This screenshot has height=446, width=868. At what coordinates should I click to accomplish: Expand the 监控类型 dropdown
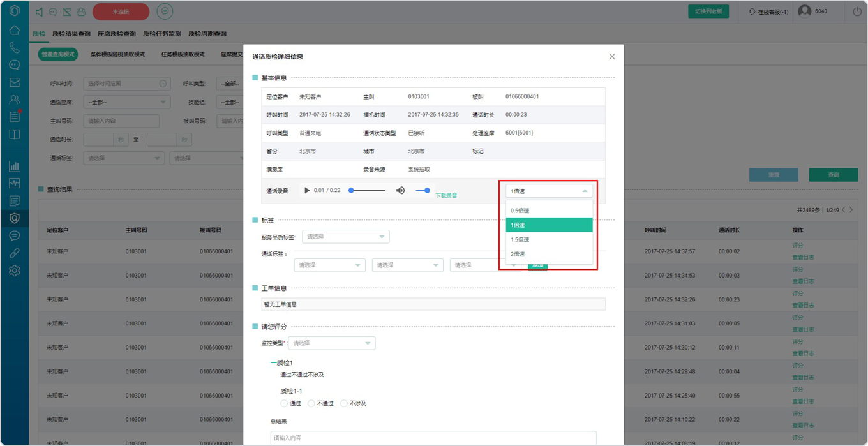[332, 343]
